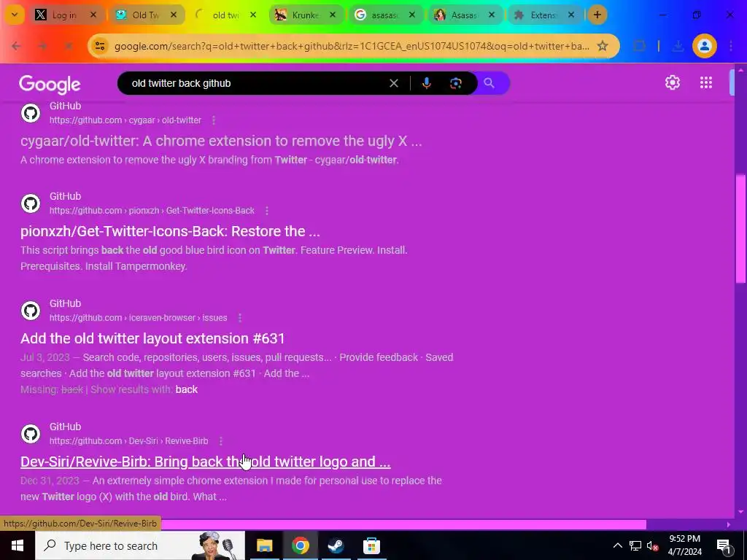
Task: Bookmark this page with star icon
Action: [603, 46]
